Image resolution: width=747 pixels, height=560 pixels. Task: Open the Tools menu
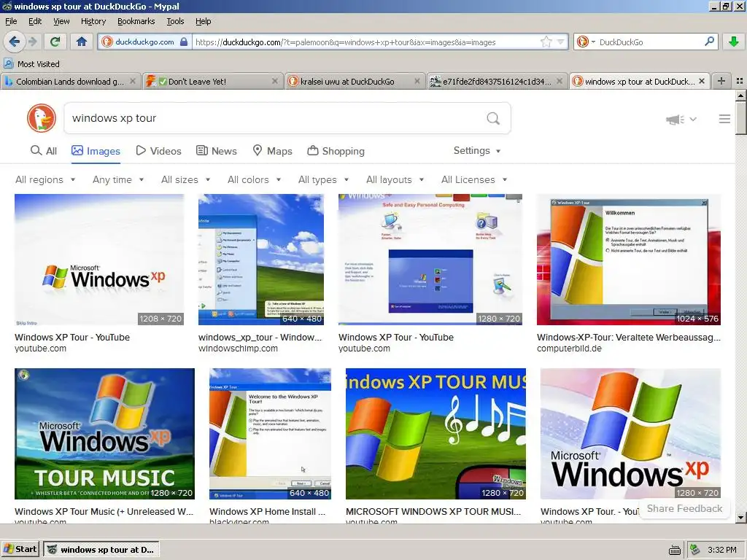[x=175, y=21]
